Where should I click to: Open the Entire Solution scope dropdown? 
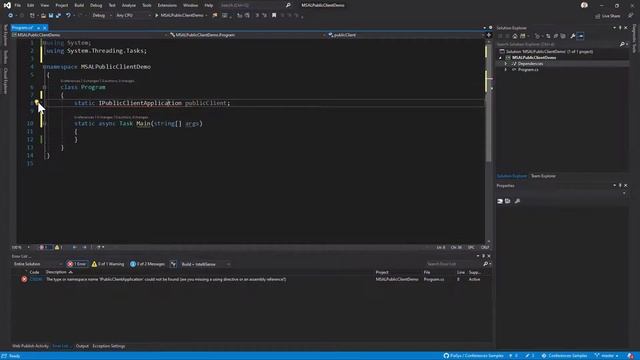[38, 264]
